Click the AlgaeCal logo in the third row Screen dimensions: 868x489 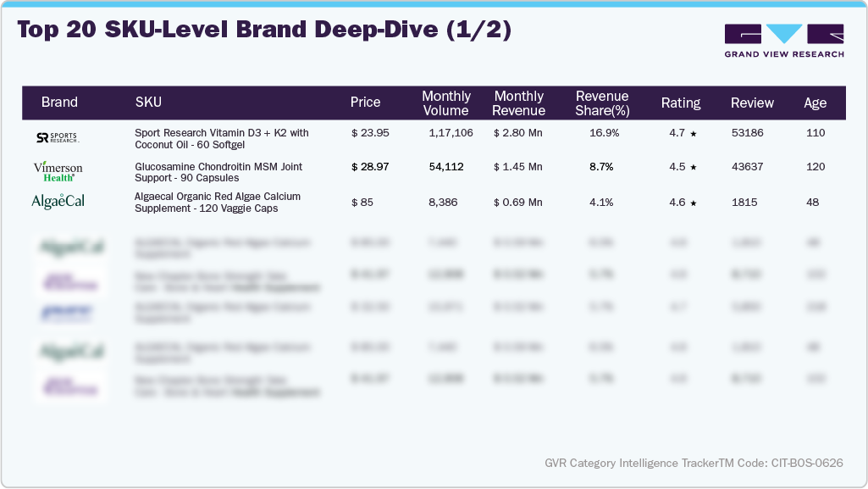pyautogui.click(x=58, y=201)
